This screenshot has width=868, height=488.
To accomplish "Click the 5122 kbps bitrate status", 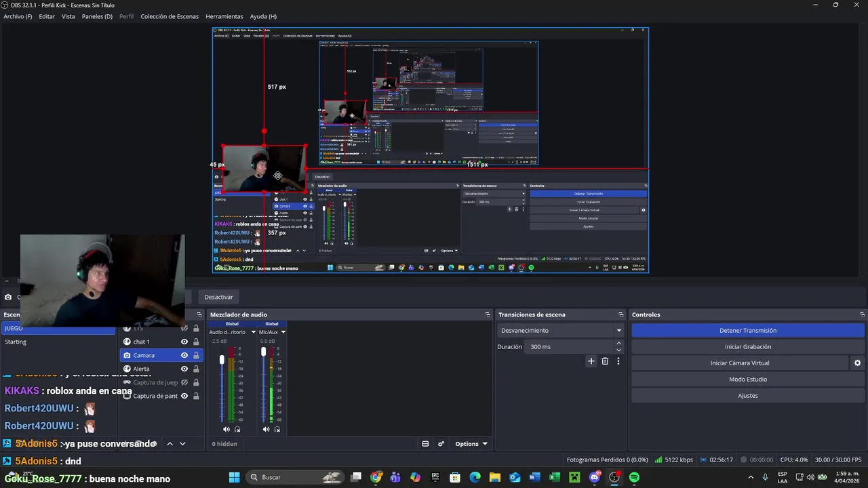I will tap(673, 460).
